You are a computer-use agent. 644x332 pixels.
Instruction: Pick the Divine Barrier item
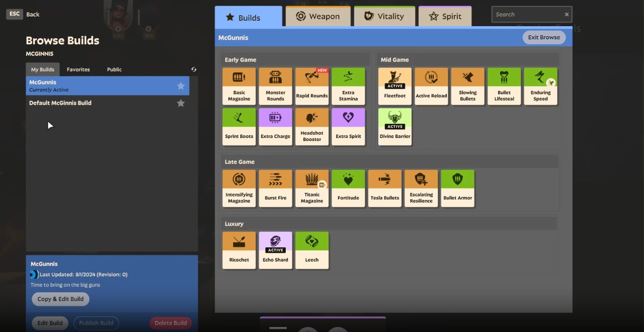[395, 127]
